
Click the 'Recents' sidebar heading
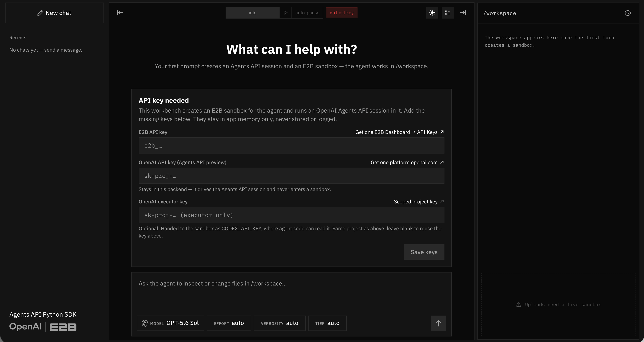click(x=18, y=38)
